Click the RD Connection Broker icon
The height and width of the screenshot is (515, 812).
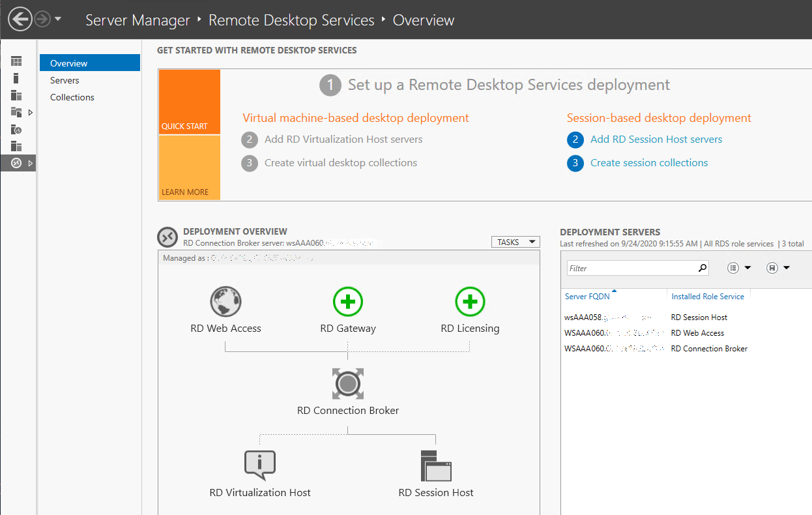point(348,384)
